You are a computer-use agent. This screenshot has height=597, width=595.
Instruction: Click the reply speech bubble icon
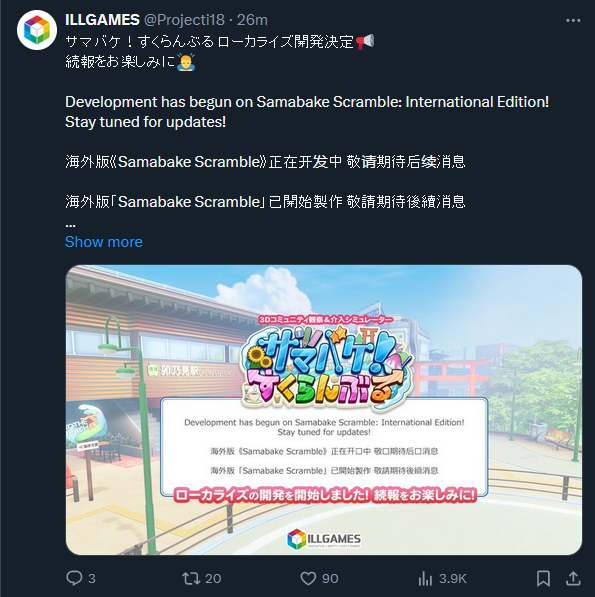pyautogui.click(x=74, y=578)
